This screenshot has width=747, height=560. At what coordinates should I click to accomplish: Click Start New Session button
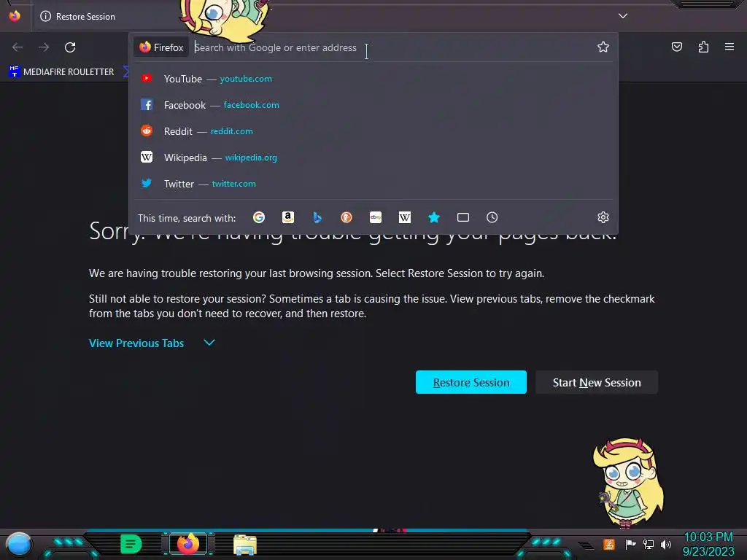(x=597, y=382)
